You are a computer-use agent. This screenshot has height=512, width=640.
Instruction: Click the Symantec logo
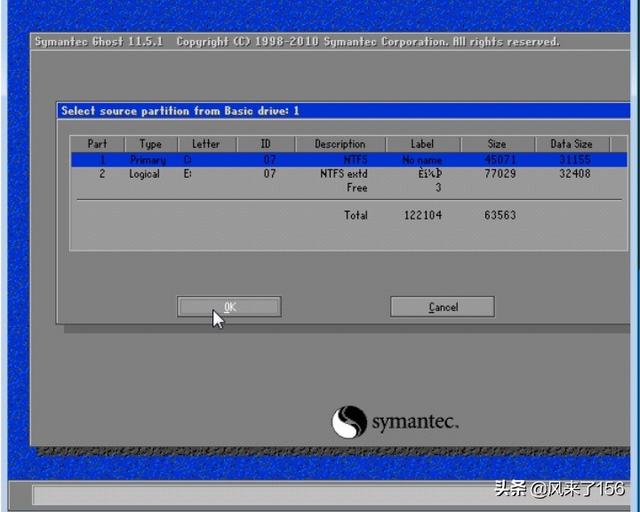pyautogui.click(x=395, y=422)
